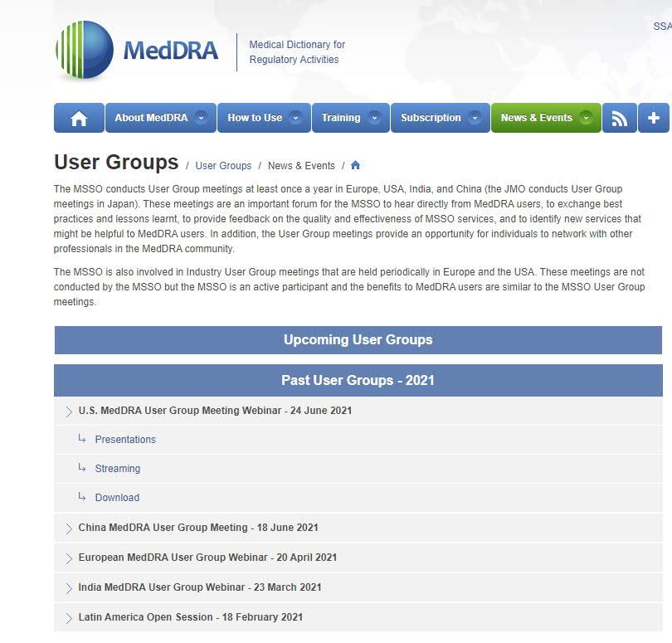672x643 pixels.
Task: Expand China MedDRA User Group Meeting
Action: (x=197, y=528)
